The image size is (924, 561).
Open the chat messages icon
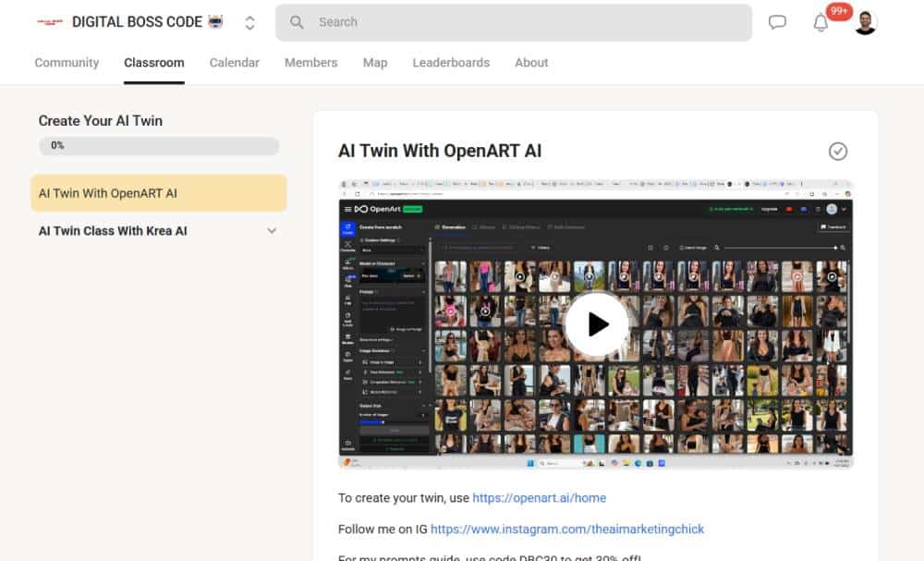777,22
